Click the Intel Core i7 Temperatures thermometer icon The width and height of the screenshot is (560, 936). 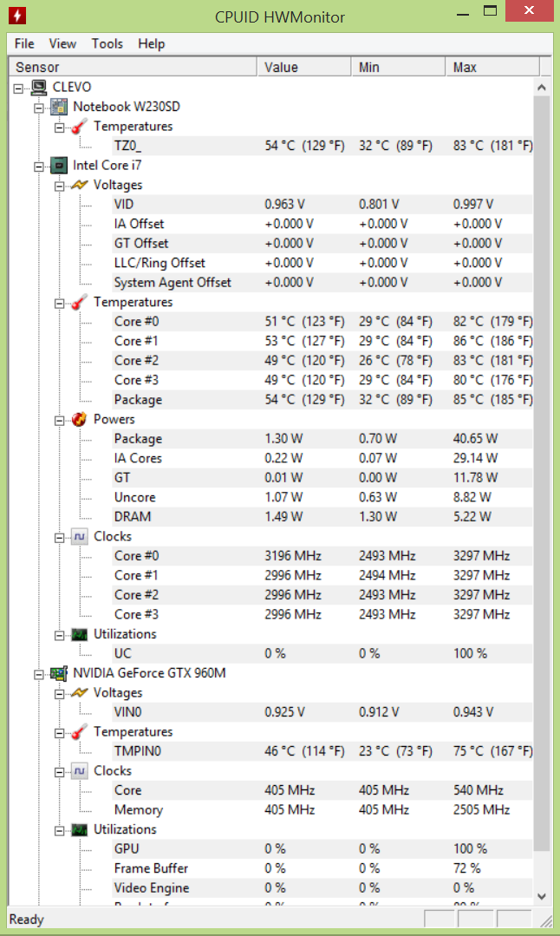click(79, 303)
